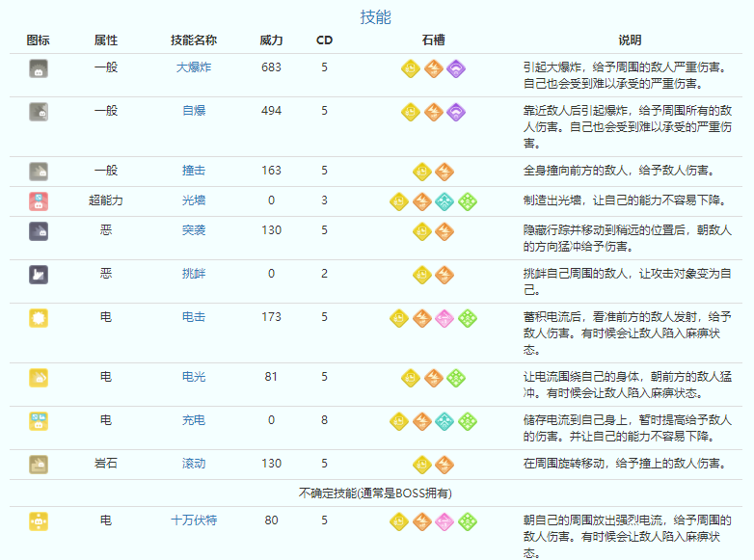This screenshot has width=754, height=560.
Task: Click the purple stone slot in 大爆炸 row
Action: tap(456, 68)
